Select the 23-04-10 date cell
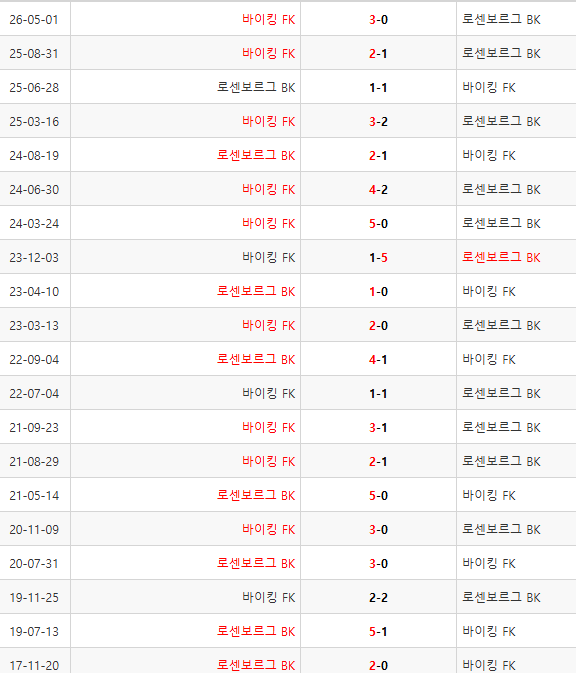 click(x=34, y=291)
